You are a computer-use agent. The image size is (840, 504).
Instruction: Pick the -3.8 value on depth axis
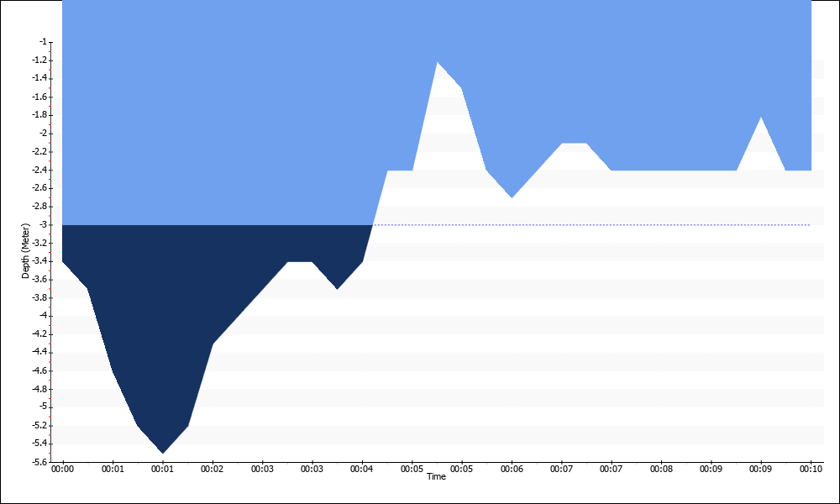(40, 298)
